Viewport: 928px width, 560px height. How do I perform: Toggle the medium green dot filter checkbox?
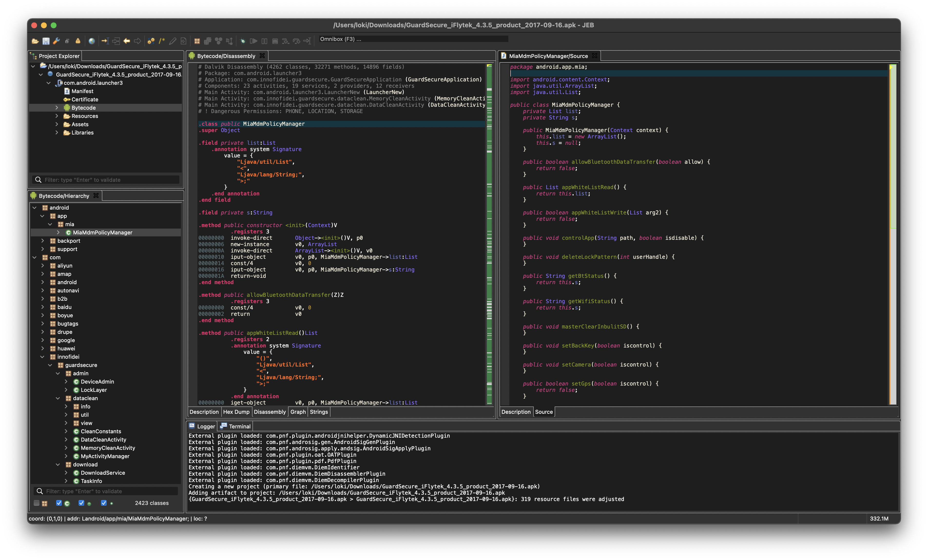(x=81, y=503)
